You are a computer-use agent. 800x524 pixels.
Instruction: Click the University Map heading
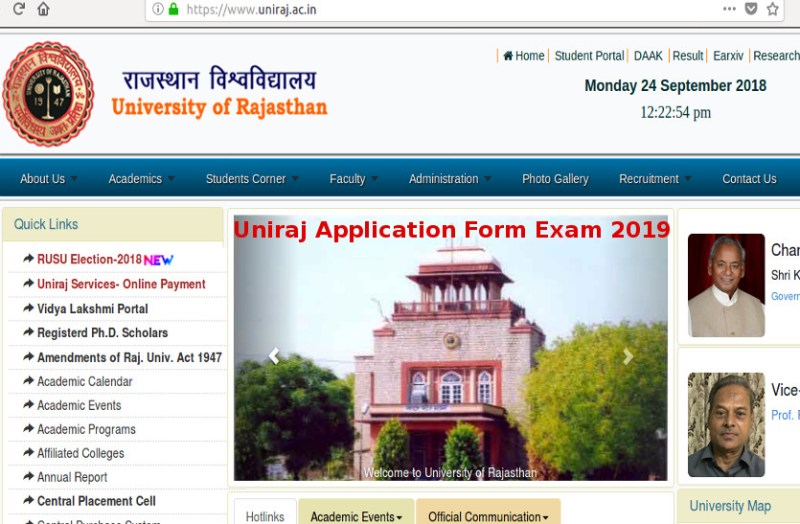tap(730, 506)
